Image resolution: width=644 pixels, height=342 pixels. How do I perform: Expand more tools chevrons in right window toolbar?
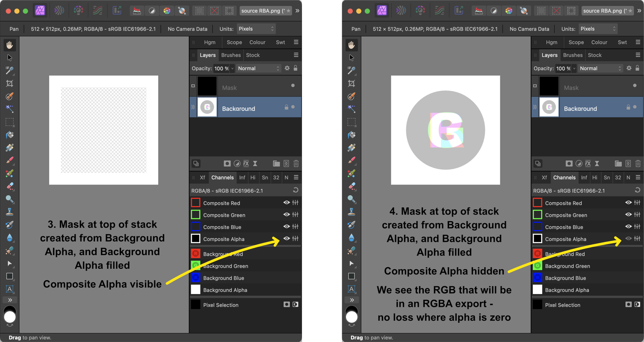352,300
